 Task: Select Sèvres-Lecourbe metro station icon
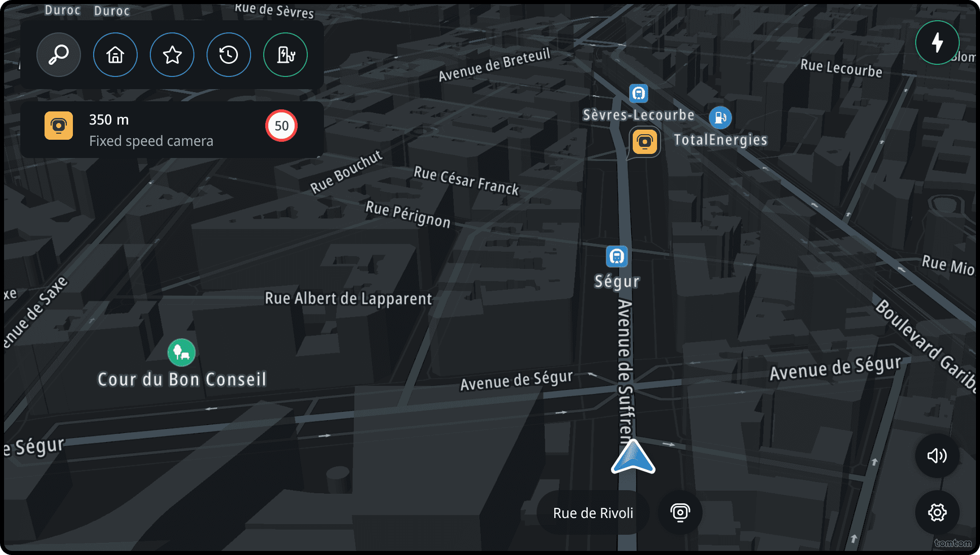[x=638, y=94]
